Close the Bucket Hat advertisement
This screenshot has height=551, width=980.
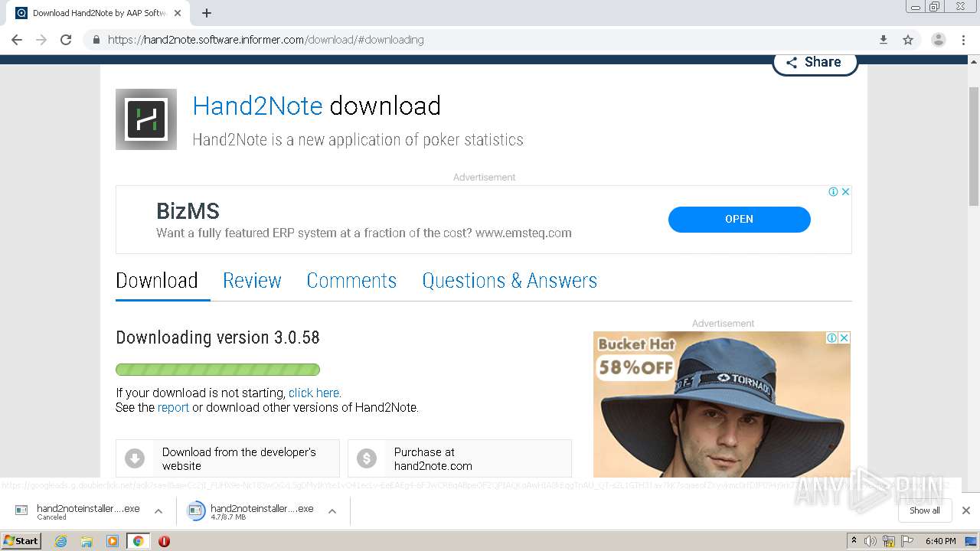pos(844,337)
